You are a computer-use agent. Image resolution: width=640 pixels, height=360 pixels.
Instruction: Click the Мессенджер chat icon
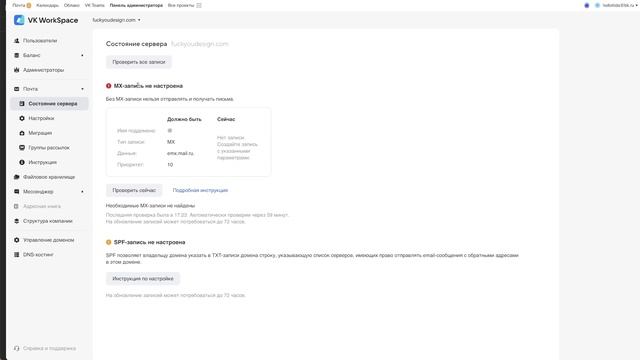click(16, 191)
